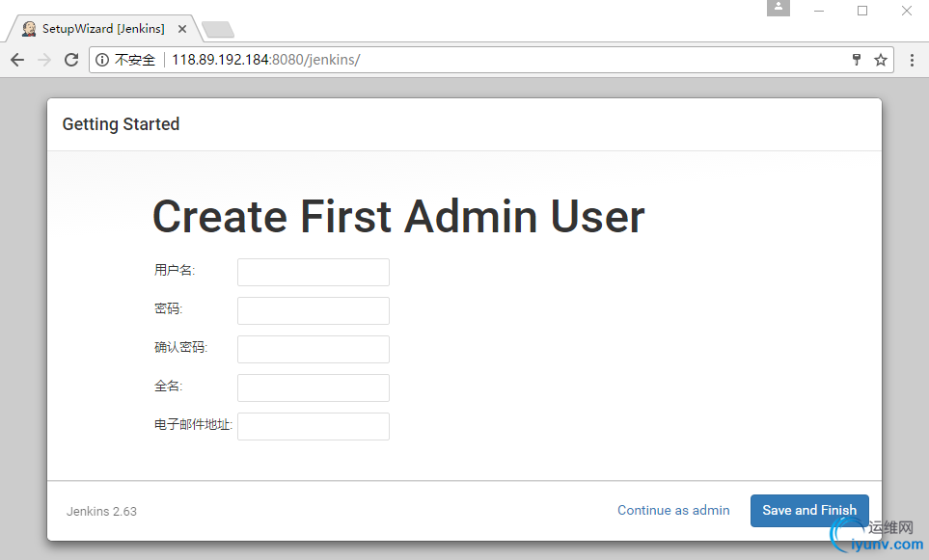Reload the Jenkins page
929x560 pixels.
click(x=71, y=60)
